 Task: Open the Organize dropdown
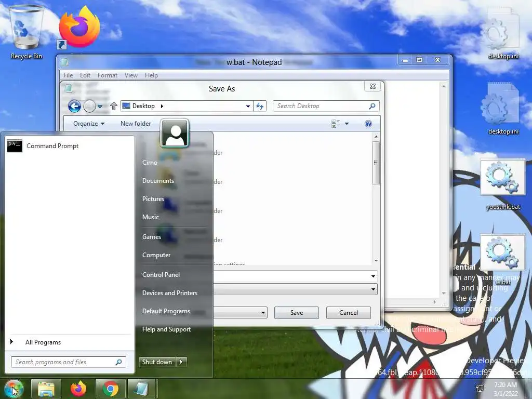[88, 124]
